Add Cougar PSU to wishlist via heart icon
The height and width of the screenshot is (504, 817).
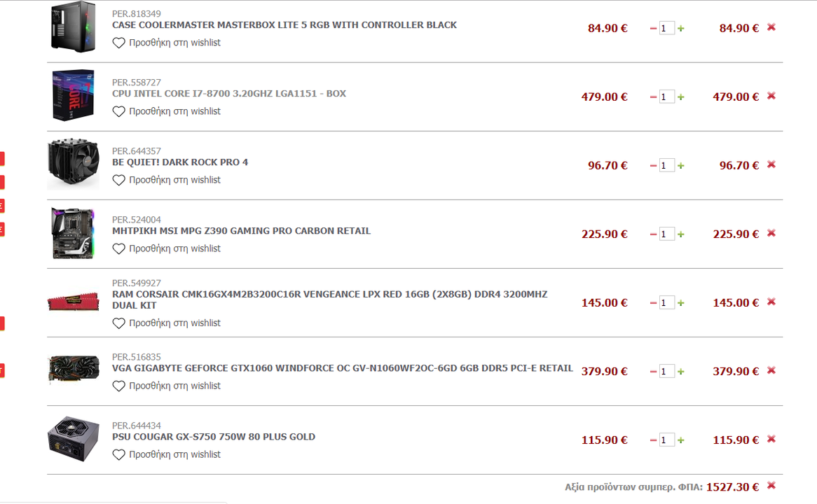[119, 454]
